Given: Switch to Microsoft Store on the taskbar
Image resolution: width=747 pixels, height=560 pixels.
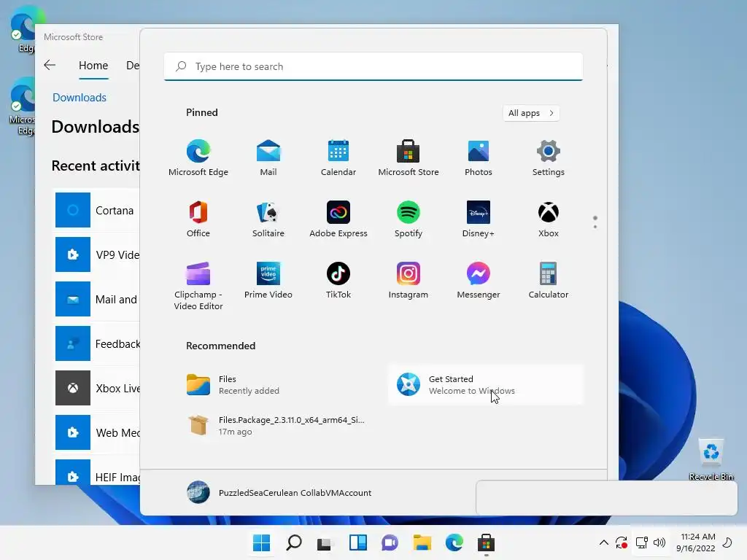Looking at the screenshot, I should point(486,542).
